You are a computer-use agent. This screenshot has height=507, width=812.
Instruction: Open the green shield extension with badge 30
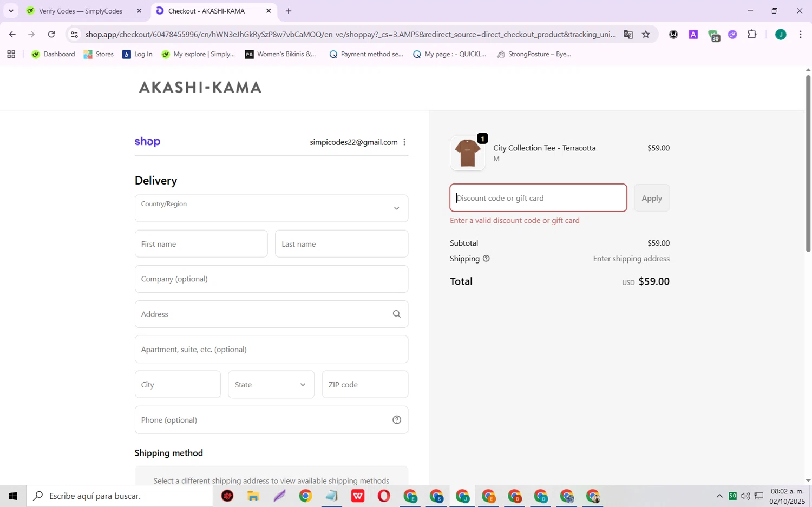(x=713, y=35)
